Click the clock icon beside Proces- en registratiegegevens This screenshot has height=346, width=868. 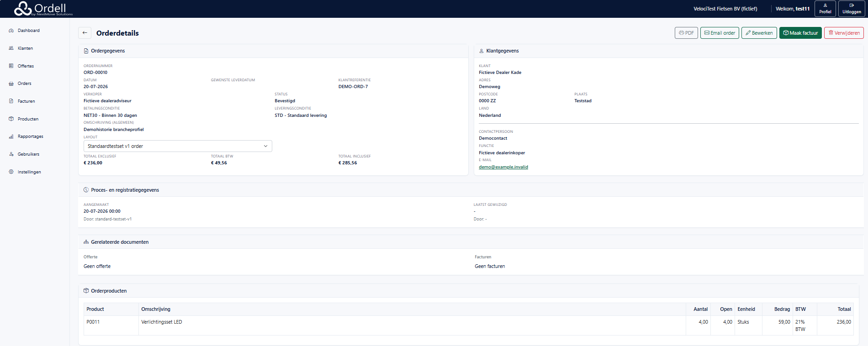coord(86,190)
